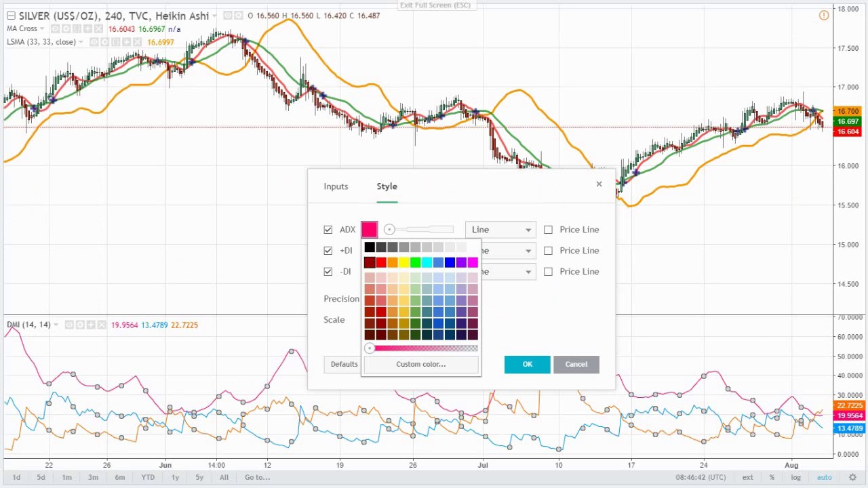
Task: Remove LSMA indicator with X icon
Action: 138,42
